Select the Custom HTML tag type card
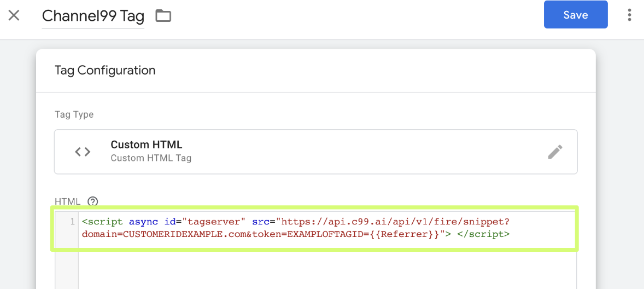 [316, 152]
